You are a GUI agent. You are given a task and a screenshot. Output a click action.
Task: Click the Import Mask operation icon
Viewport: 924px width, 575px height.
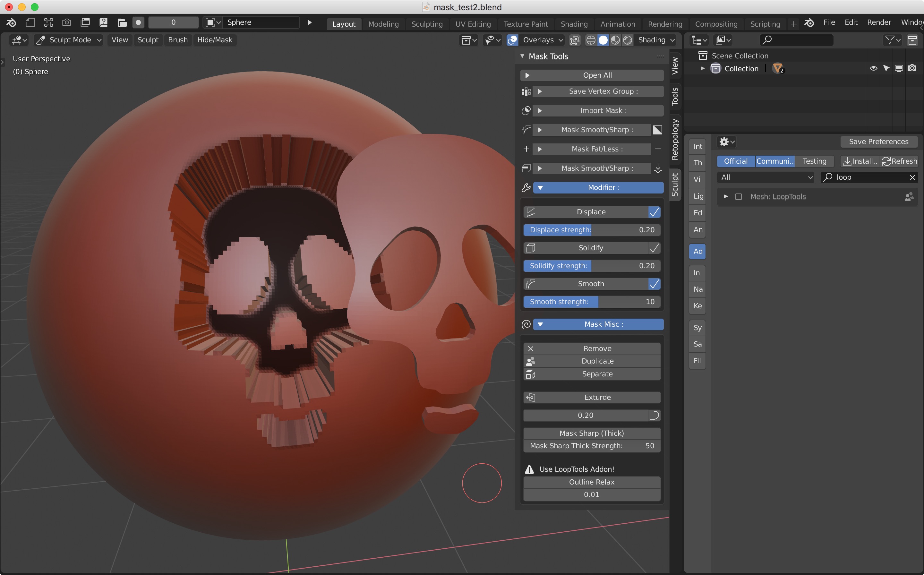coord(527,110)
